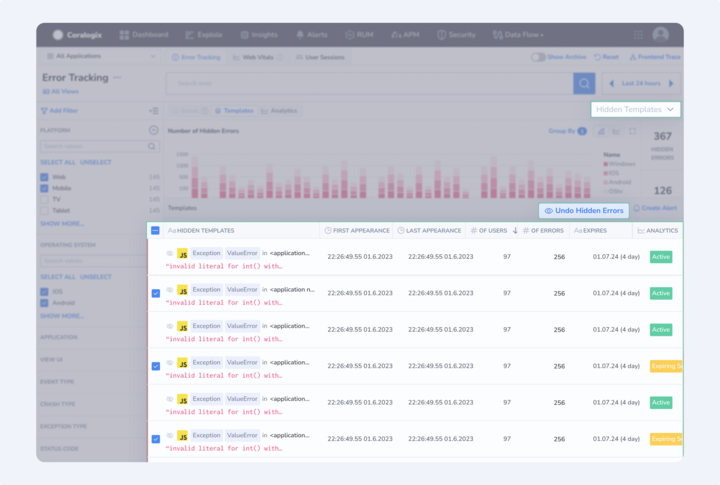Switch chart to line view icon
720x485 pixels.
616,131
